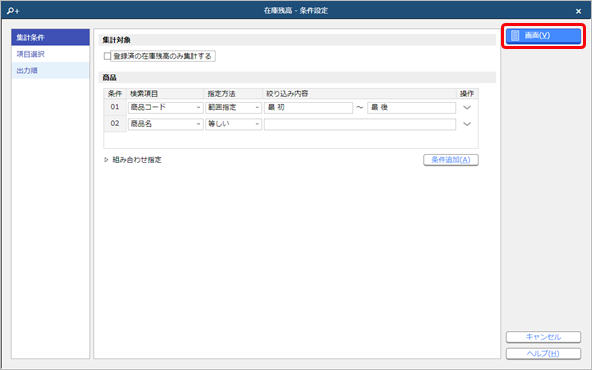This screenshot has height=370, width=592.
Task: Close the 在庫残高 条件設定 dialog
Action: [x=578, y=11]
